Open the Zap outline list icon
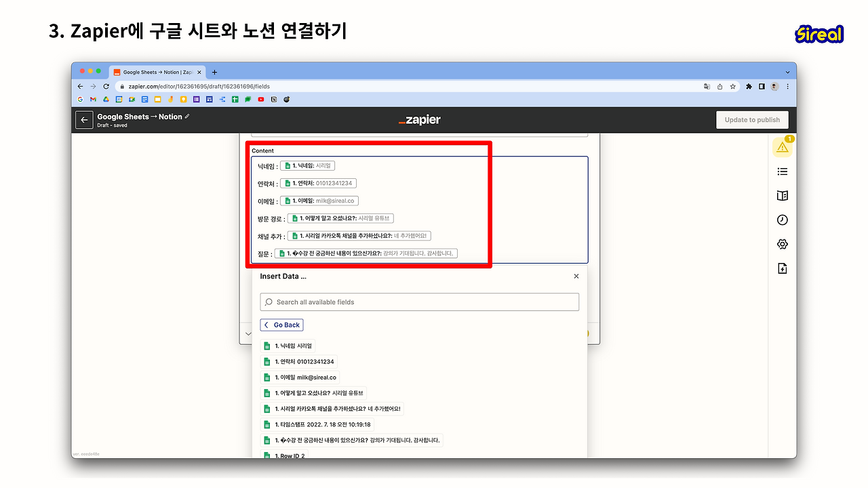 (783, 171)
